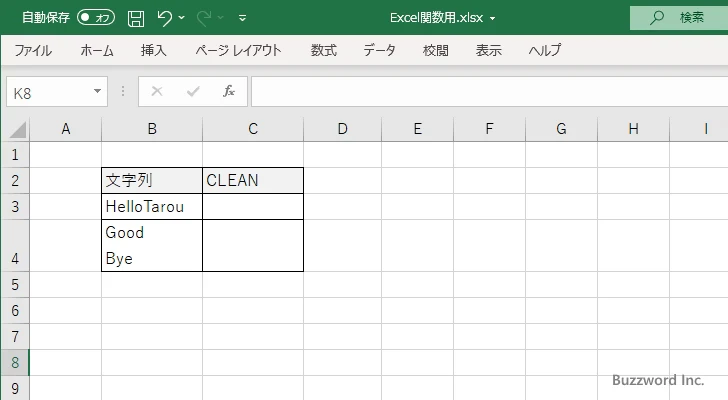Select row 3 header

pos(15,206)
